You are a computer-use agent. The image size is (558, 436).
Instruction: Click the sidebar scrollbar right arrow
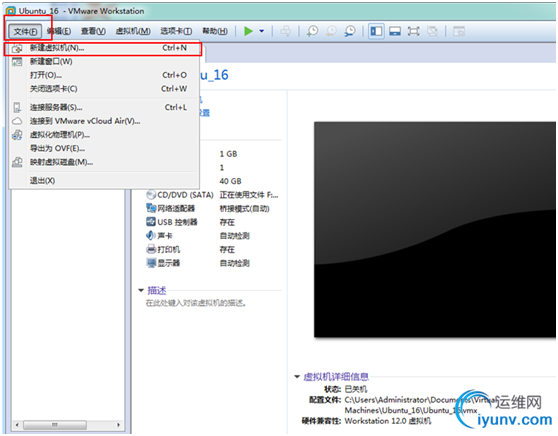point(119,425)
